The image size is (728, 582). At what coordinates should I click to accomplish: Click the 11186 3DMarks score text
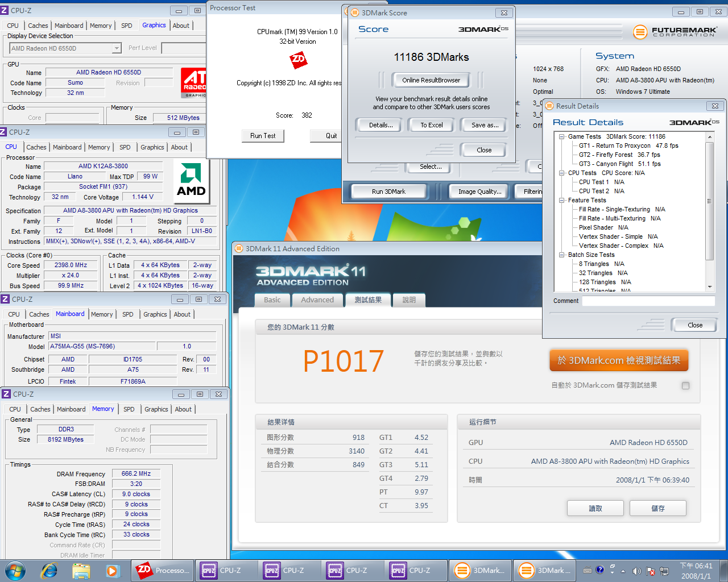(432, 57)
